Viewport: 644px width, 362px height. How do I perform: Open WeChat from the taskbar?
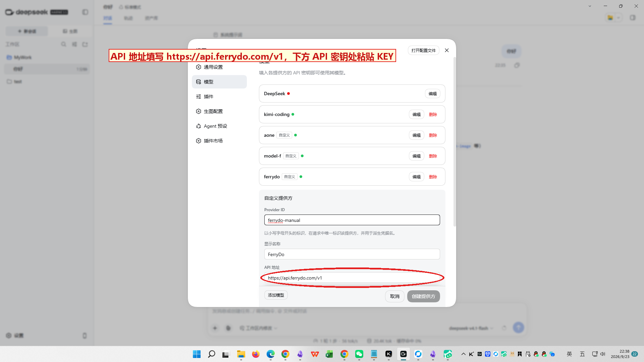[x=359, y=354]
